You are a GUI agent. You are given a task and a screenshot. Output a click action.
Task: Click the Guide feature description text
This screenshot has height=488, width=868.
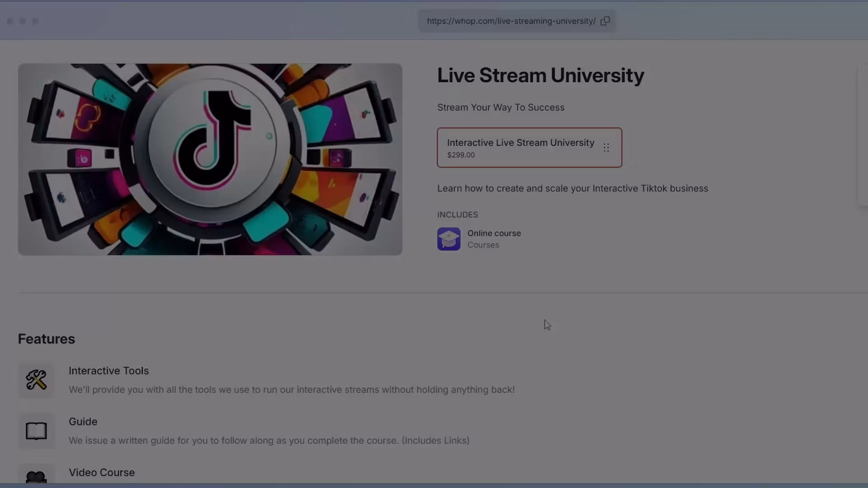[x=269, y=440]
